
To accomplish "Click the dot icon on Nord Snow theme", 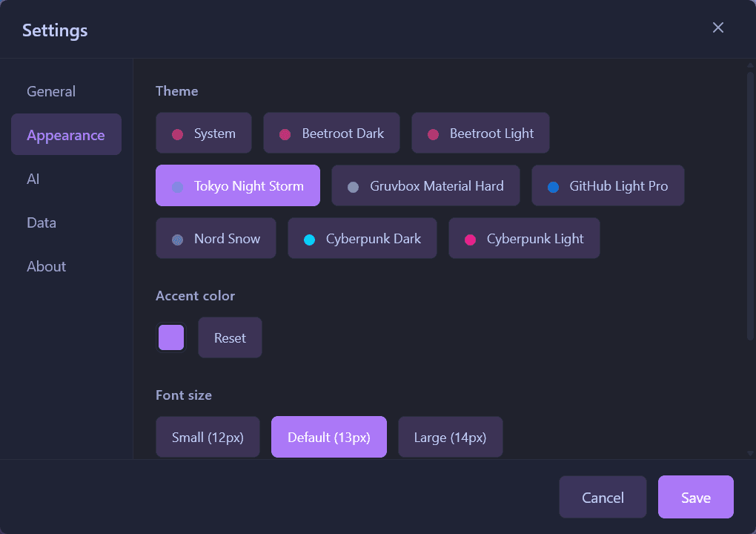I will (177, 238).
